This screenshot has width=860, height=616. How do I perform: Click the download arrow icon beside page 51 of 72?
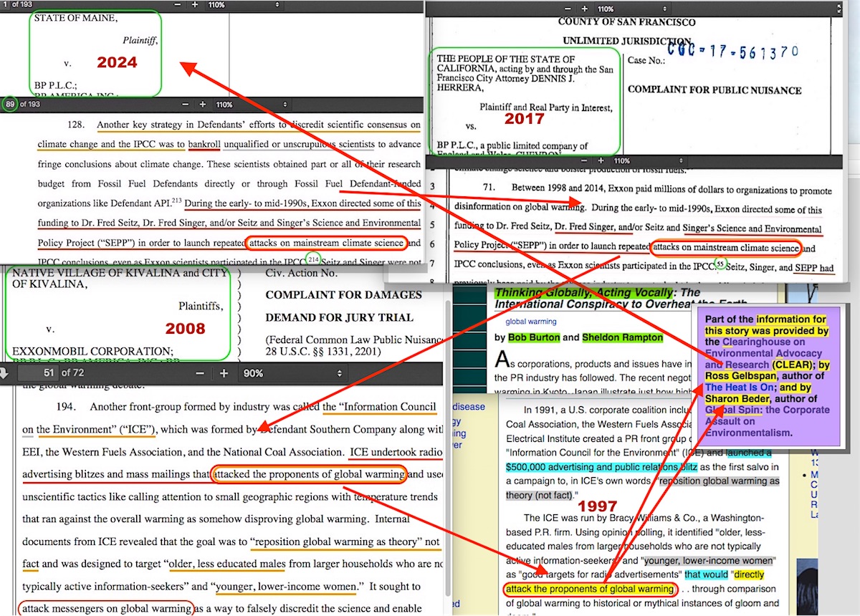click(6, 373)
